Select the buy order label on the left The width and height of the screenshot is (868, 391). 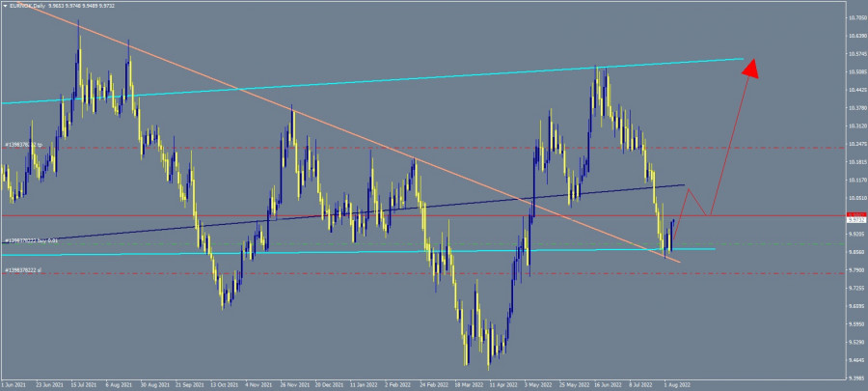31,239
